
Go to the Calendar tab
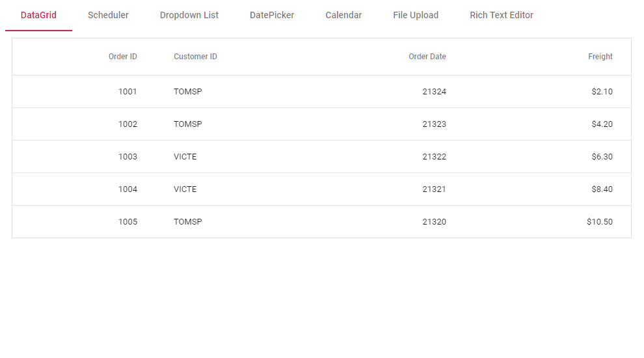(x=343, y=15)
